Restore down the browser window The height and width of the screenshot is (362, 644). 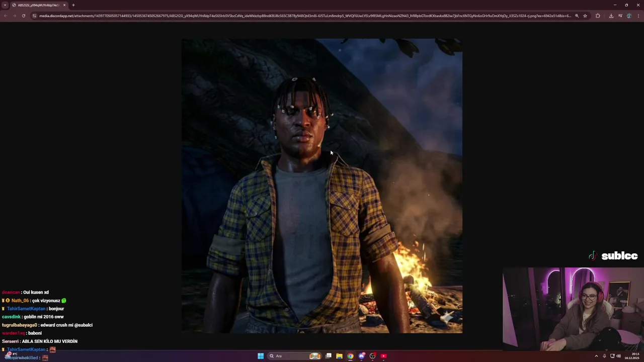[x=626, y=5]
